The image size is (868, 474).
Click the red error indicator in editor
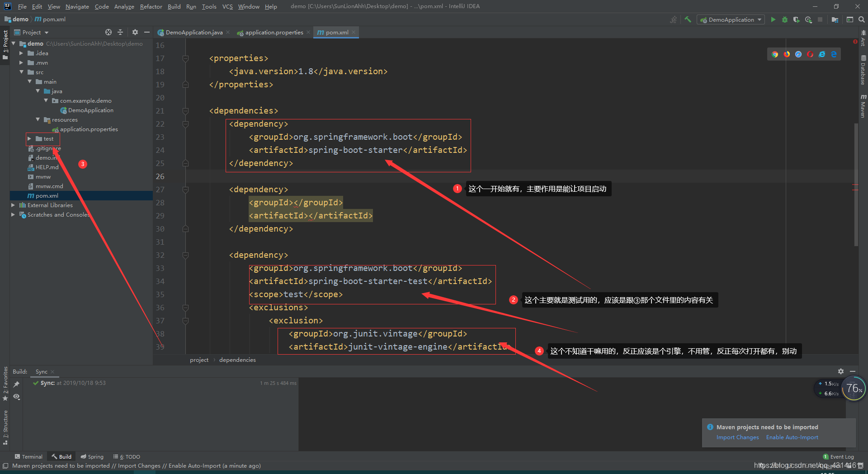tap(855, 42)
